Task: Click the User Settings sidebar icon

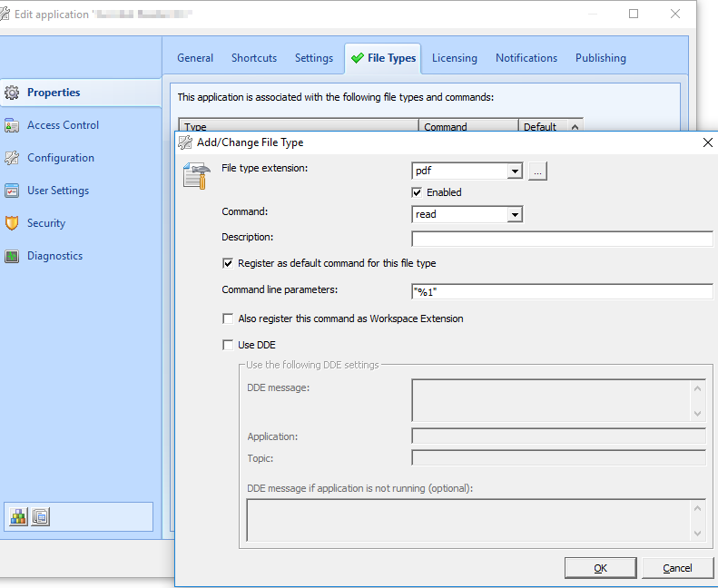Action: pyautogui.click(x=12, y=191)
